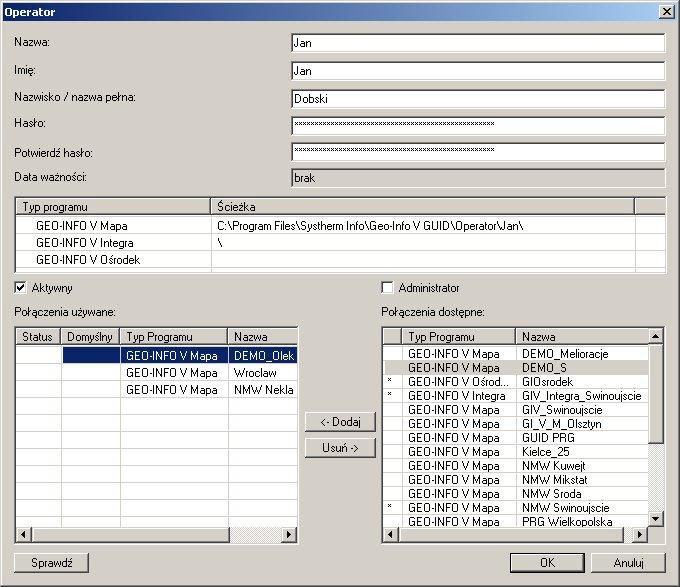Select the NMW Sroda connection
680x587 pixels.
click(516, 493)
